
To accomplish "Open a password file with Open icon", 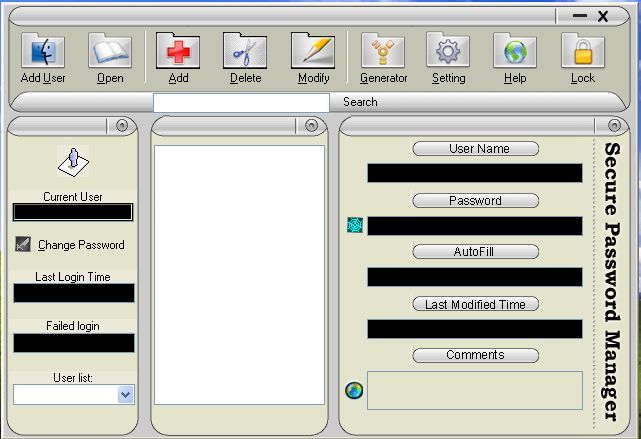I will pyautogui.click(x=110, y=51).
